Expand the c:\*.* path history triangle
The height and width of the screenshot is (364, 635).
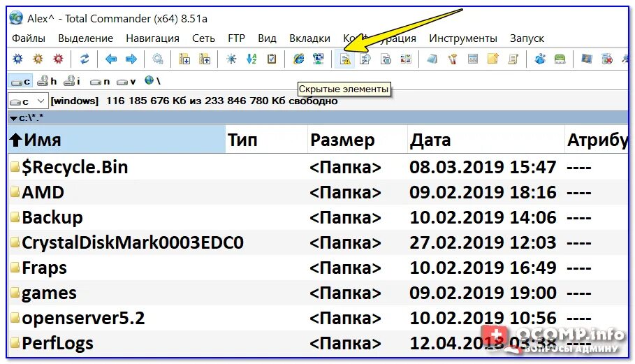tap(13, 118)
